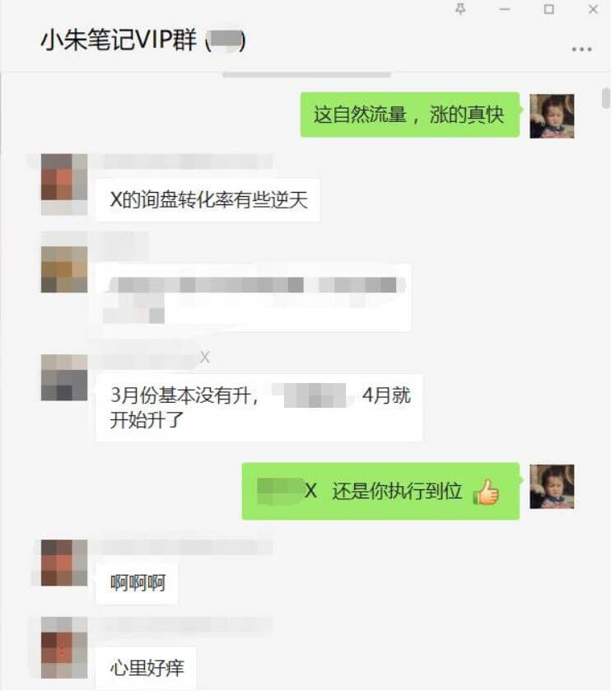
Task: Click the thumbs-up emoji in the green message
Action: (486, 492)
